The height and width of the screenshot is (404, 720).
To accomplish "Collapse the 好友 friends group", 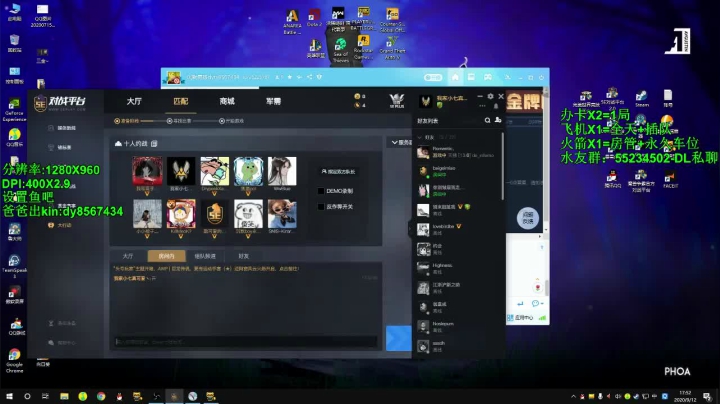I will pos(419,137).
